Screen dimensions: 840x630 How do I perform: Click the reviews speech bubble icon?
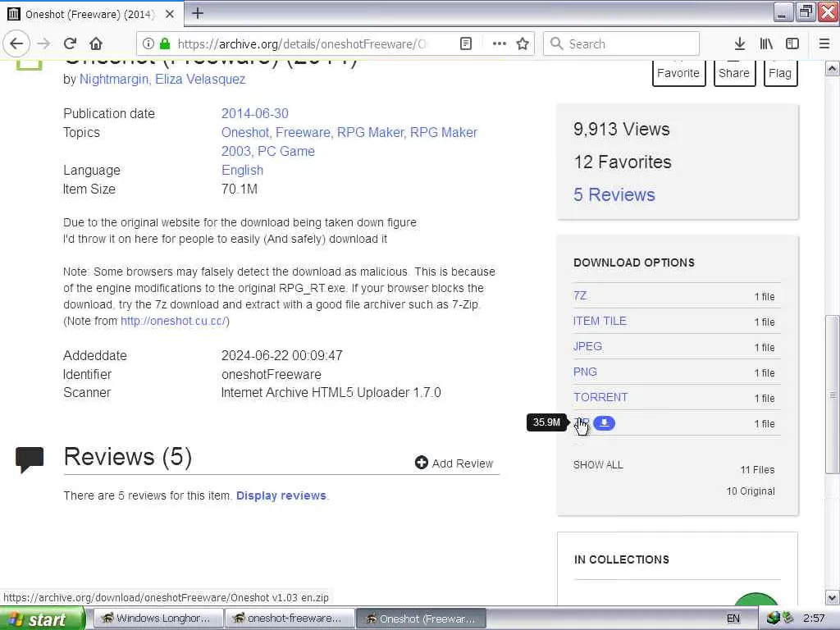[30, 459]
